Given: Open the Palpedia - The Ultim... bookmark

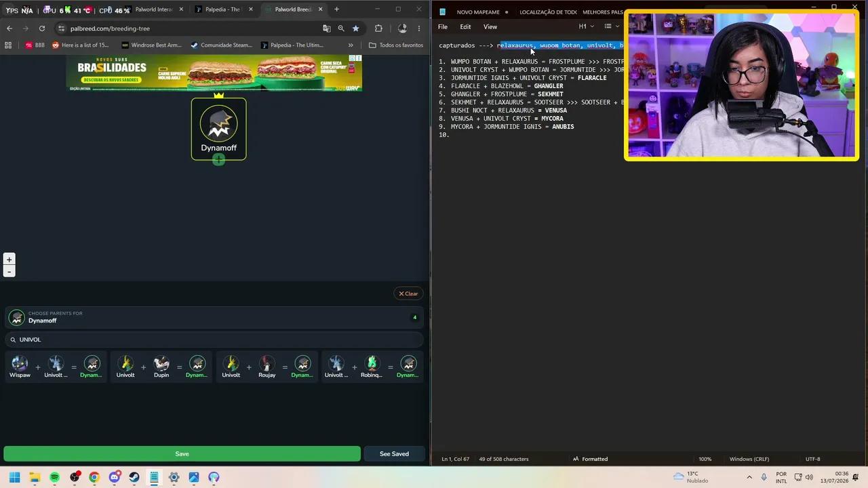Looking at the screenshot, I should coord(292,45).
